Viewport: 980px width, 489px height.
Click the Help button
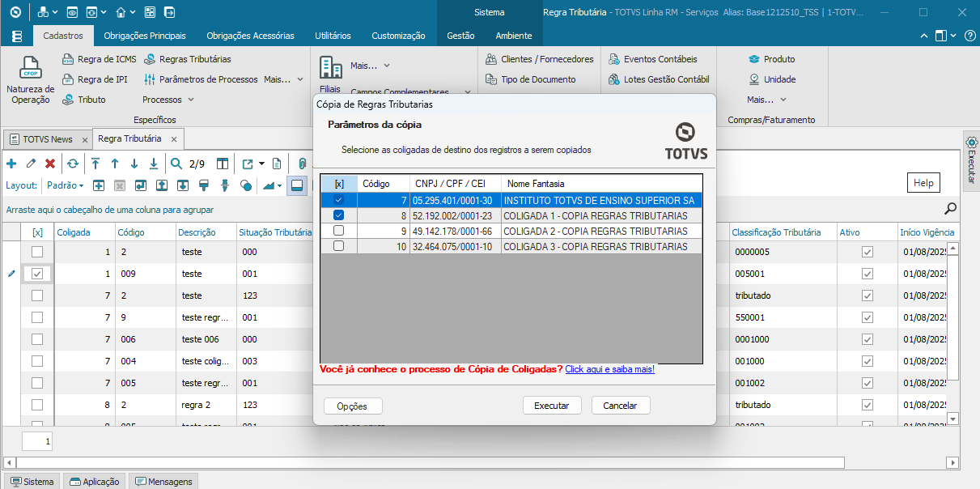pyautogui.click(x=924, y=183)
